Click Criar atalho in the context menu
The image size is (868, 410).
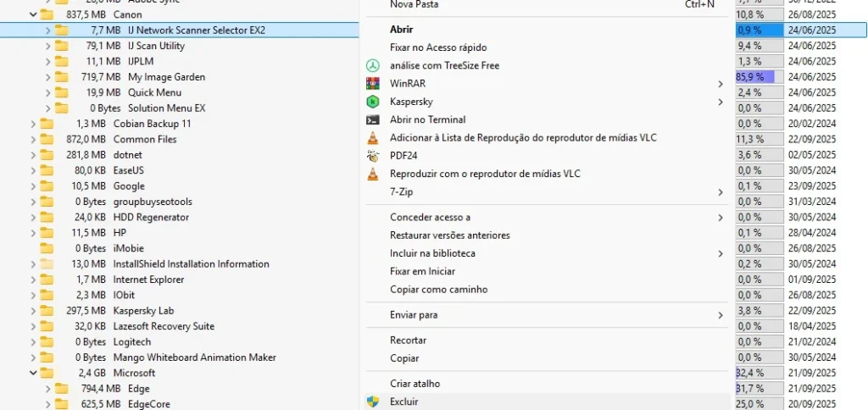pyautogui.click(x=414, y=384)
